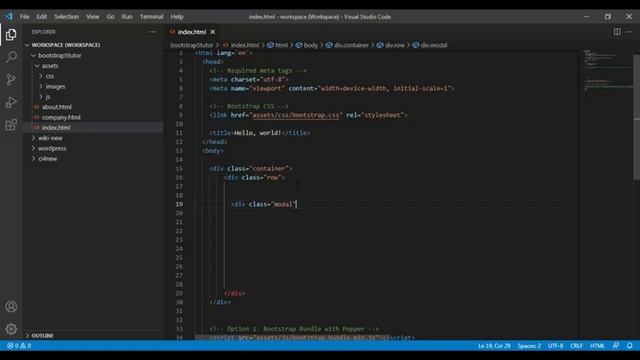Open the Terminal menu
Screen dimensions: 640x360
pyautogui.click(x=152, y=17)
